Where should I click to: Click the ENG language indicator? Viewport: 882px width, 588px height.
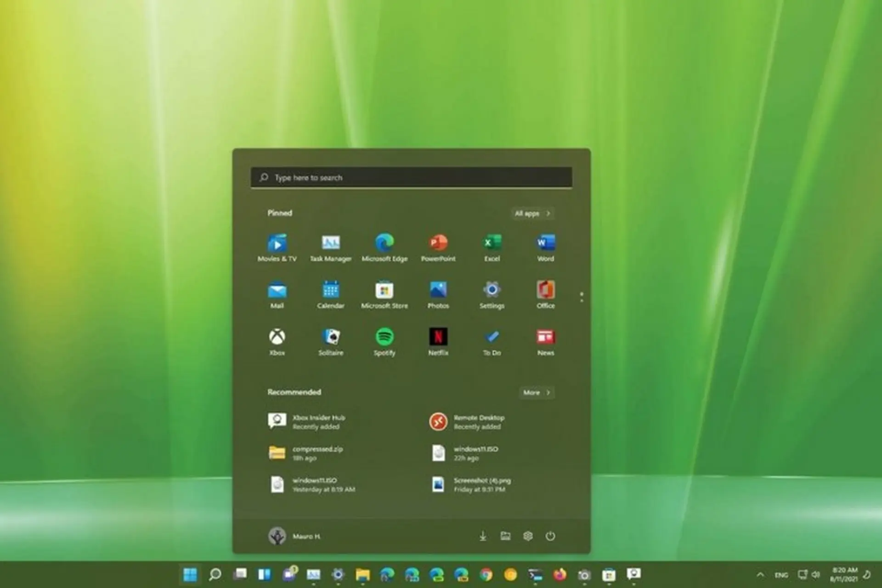(x=781, y=575)
